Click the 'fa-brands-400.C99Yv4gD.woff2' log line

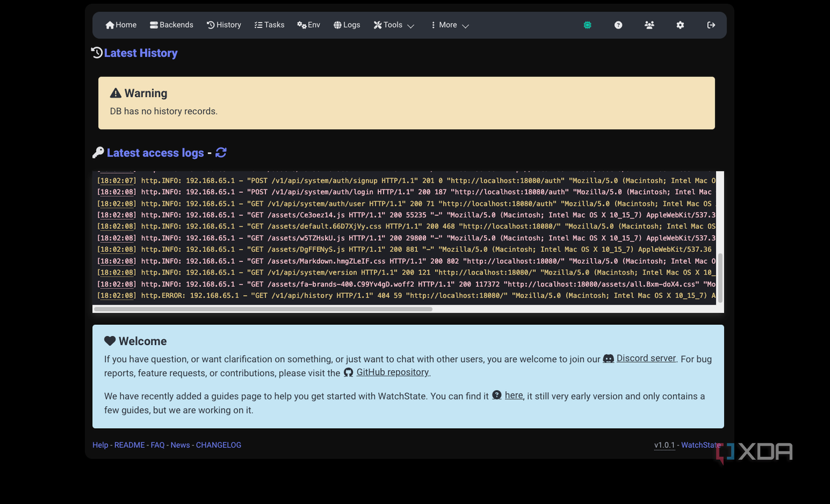pos(406,284)
